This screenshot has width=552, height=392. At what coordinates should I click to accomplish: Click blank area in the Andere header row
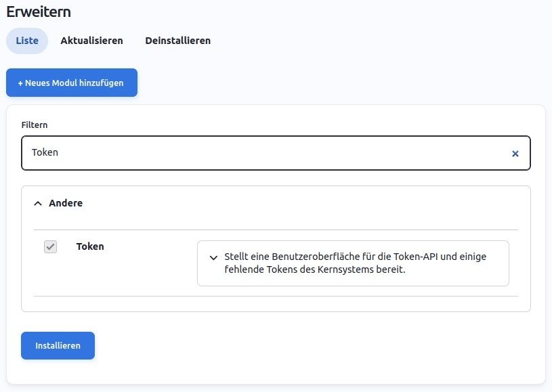[305, 203]
